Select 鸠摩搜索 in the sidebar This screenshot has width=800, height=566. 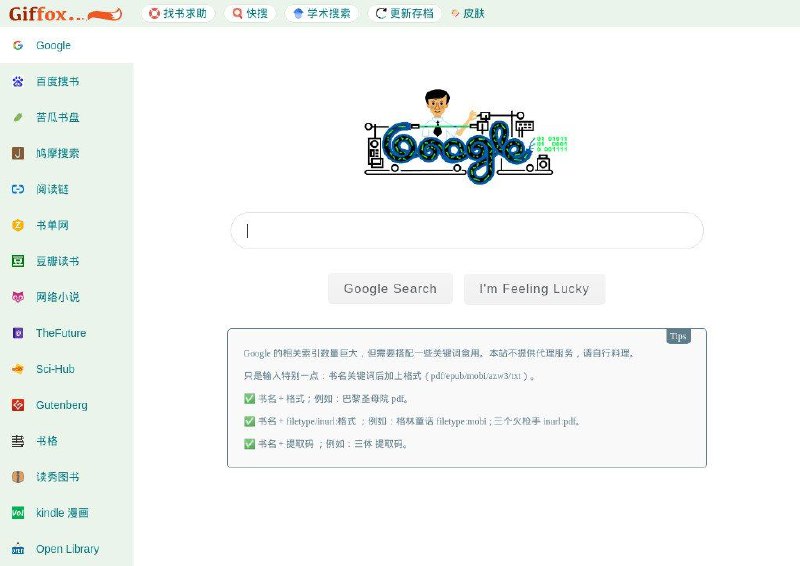point(67,153)
